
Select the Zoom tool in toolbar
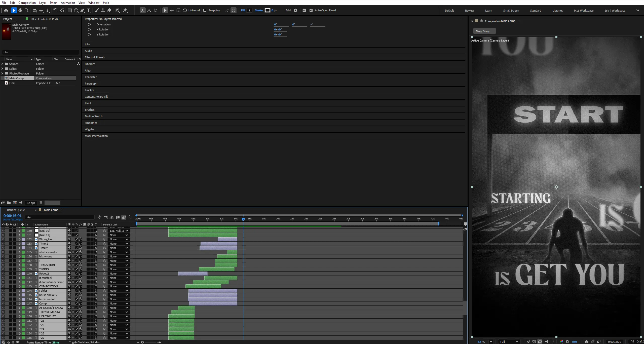[27, 10]
